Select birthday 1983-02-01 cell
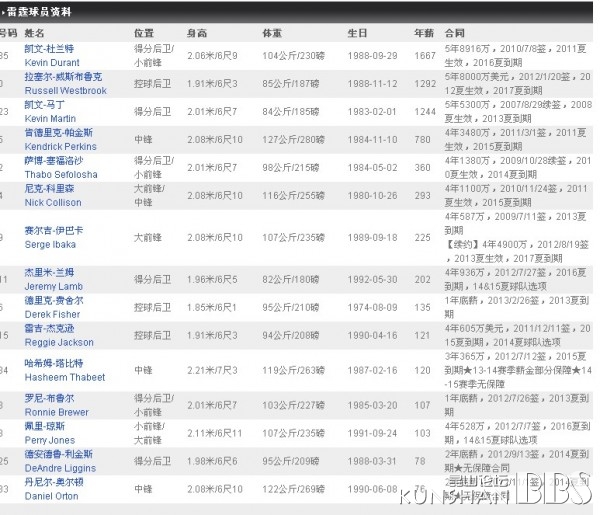Viewport: 600px width, 515px height. click(x=372, y=112)
